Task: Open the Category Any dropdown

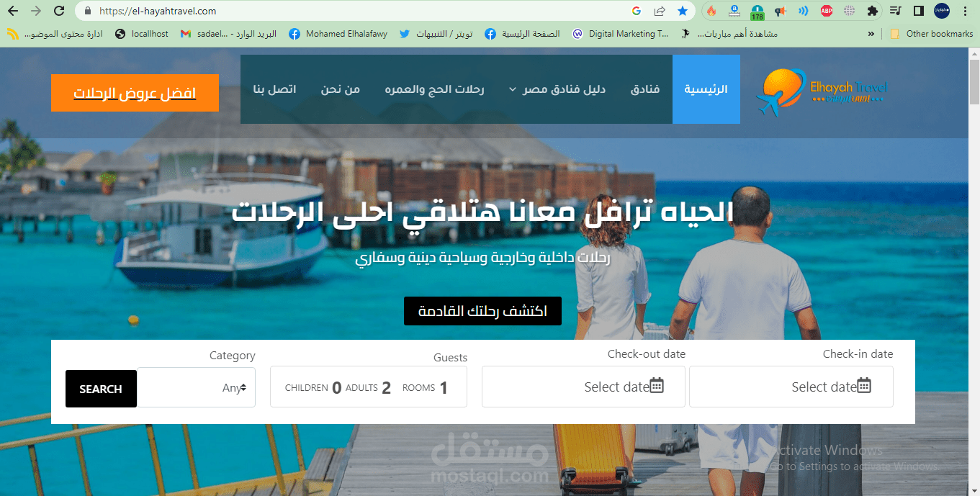Action: coord(196,387)
